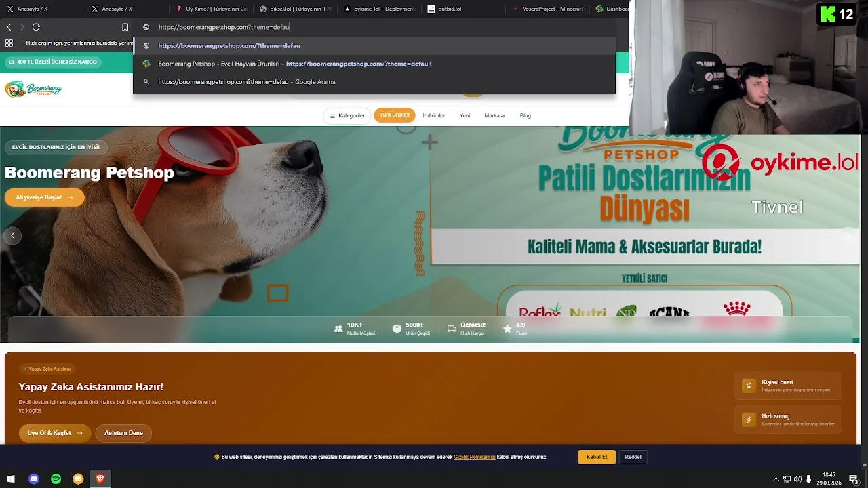Click the taskbar clock showing 18:45
This screenshot has height=488, width=868.
coord(829,479)
